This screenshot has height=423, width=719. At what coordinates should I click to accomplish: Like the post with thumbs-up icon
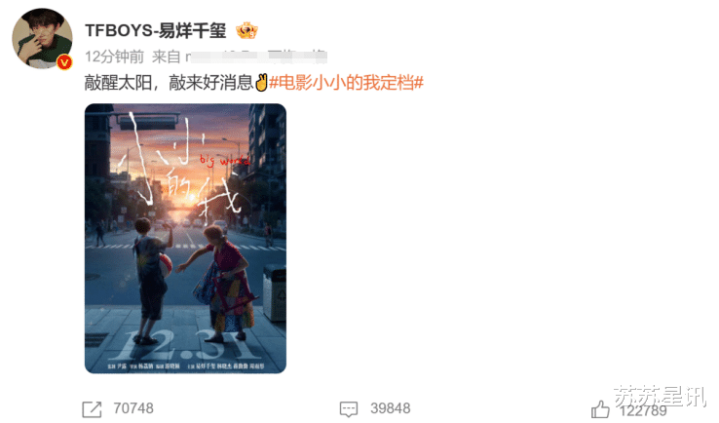tap(600, 408)
